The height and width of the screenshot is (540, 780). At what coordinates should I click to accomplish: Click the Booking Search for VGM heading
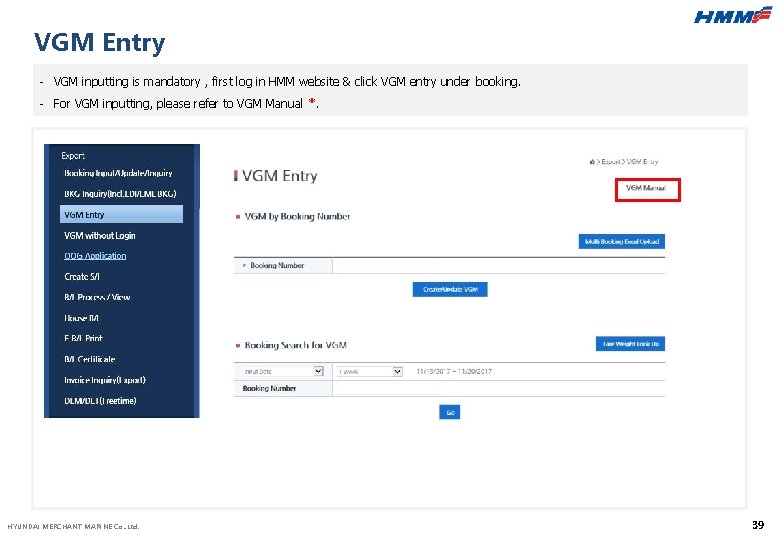[295, 345]
